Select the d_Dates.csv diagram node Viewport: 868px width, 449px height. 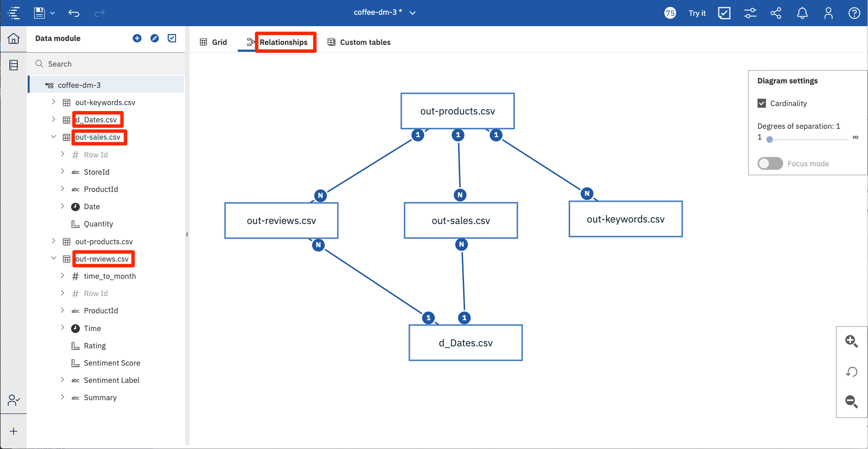coord(466,343)
